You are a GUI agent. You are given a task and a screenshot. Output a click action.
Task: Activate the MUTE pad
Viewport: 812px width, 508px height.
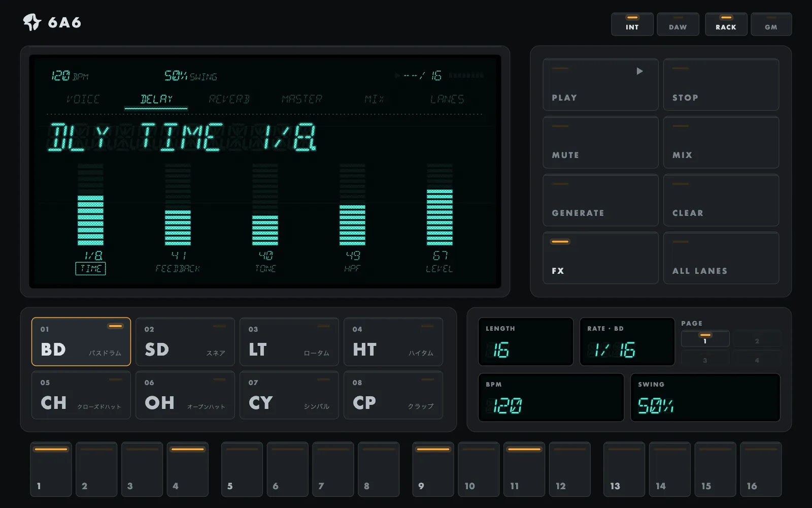600,142
